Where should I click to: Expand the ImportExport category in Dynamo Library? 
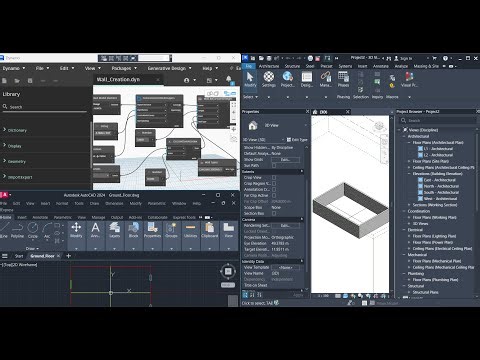5,177
